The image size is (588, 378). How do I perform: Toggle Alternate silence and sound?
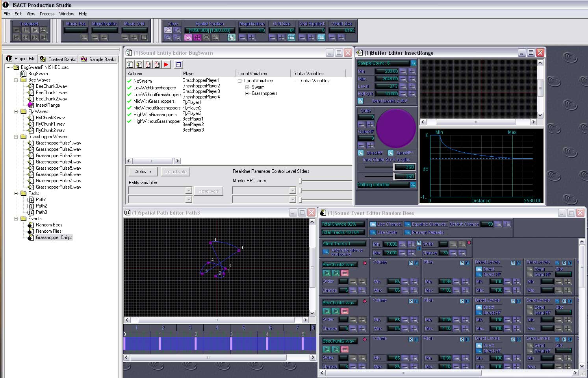(326, 252)
